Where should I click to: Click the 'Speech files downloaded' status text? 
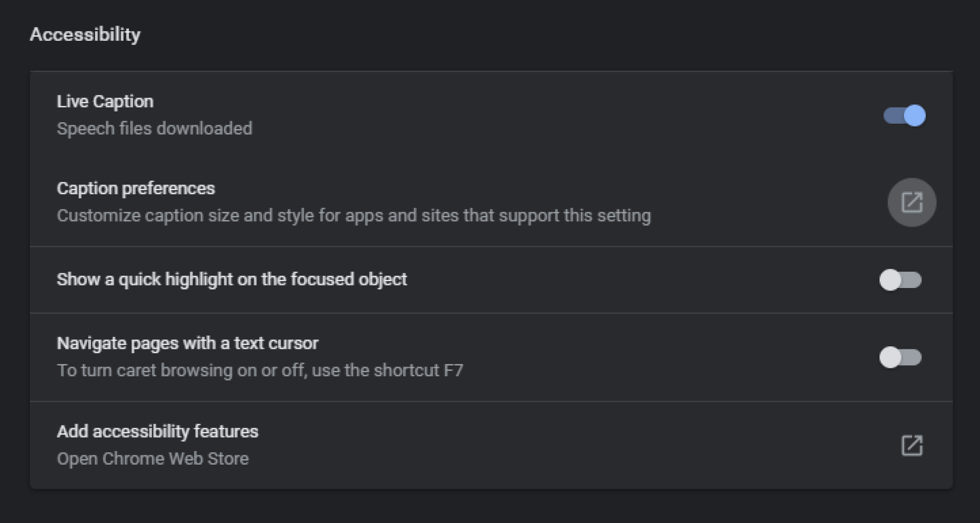pyautogui.click(x=154, y=129)
